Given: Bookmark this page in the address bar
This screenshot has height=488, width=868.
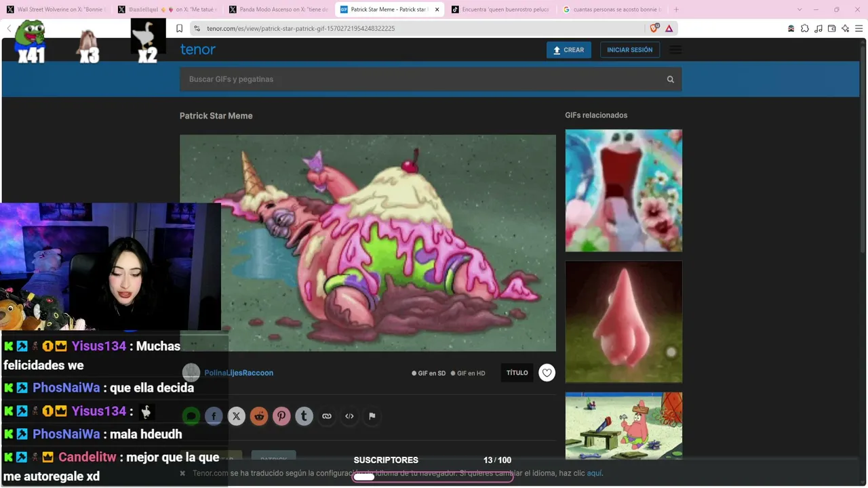Looking at the screenshot, I should (179, 28).
